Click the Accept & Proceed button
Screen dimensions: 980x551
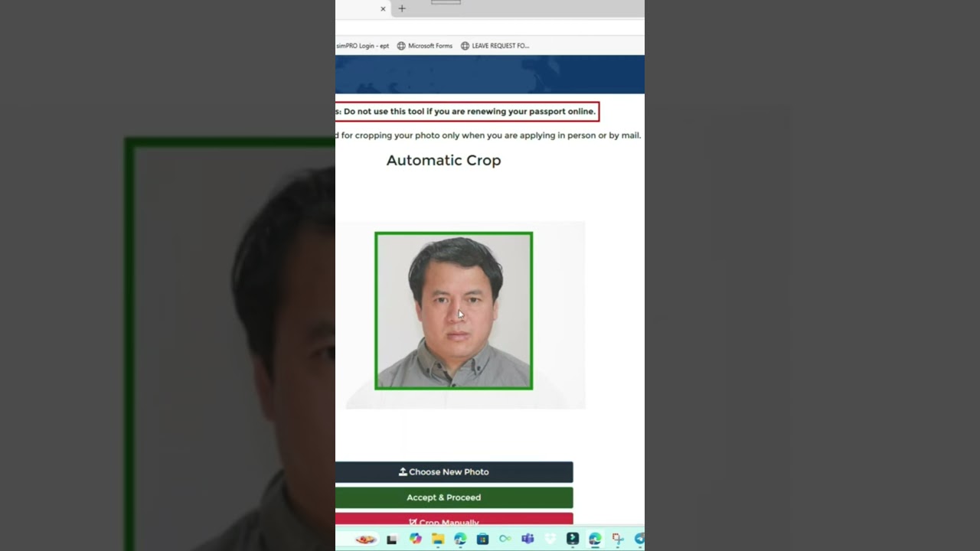pyautogui.click(x=454, y=497)
